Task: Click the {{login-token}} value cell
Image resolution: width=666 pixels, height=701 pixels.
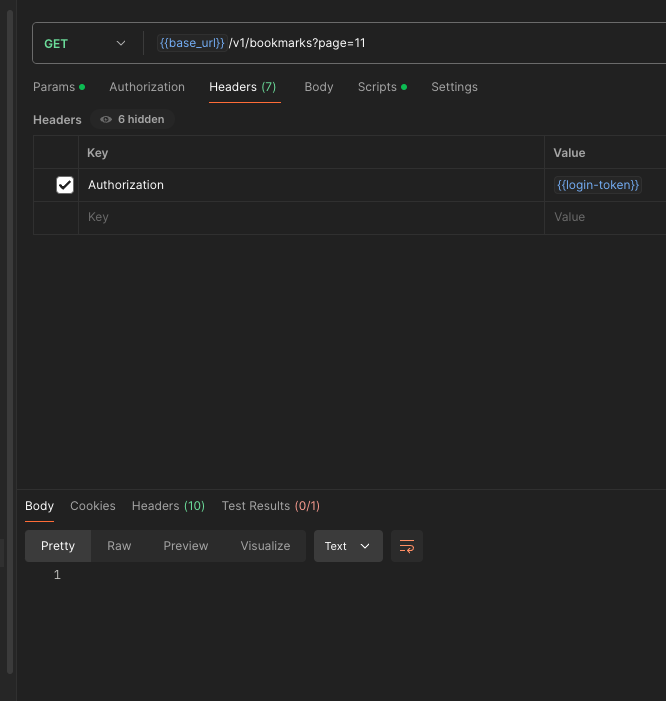Action: pos(605,185)
